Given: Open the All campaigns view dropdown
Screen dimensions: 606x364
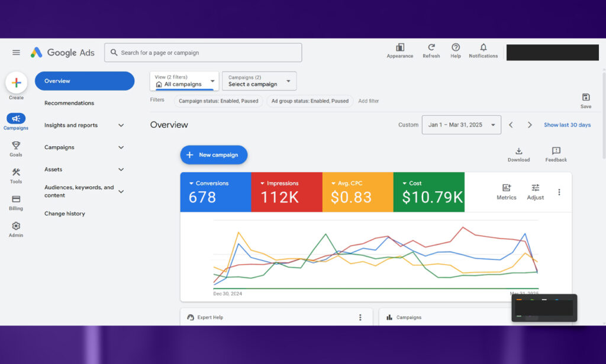Looking at the screenshot, I should tap(185, 81).
